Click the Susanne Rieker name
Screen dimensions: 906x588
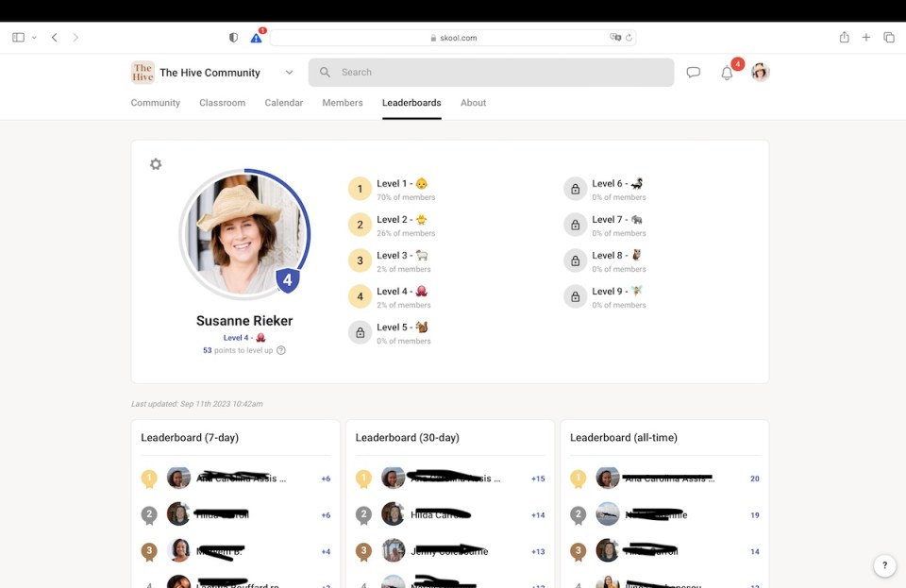[244, 321]
